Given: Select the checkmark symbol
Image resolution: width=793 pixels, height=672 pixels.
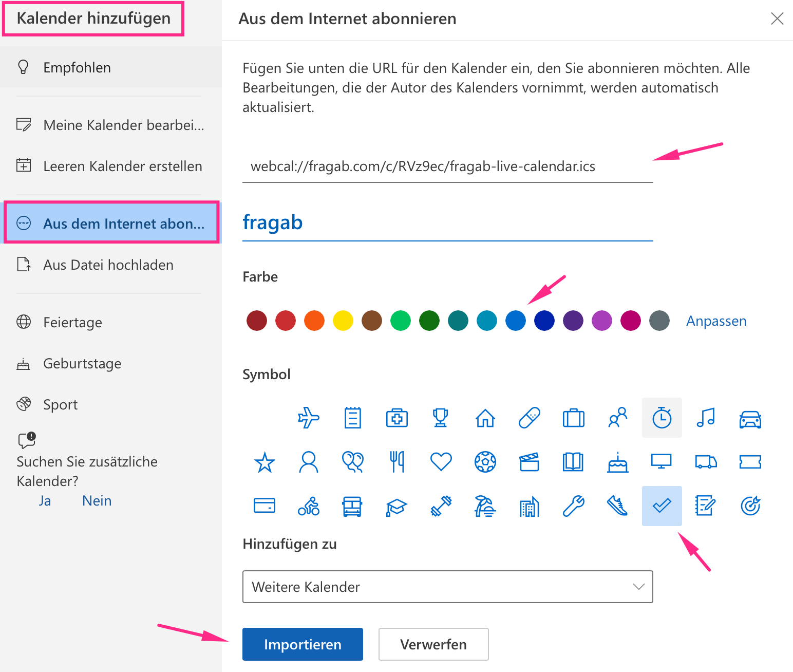Looking at the screenshot, I should 662,506.
